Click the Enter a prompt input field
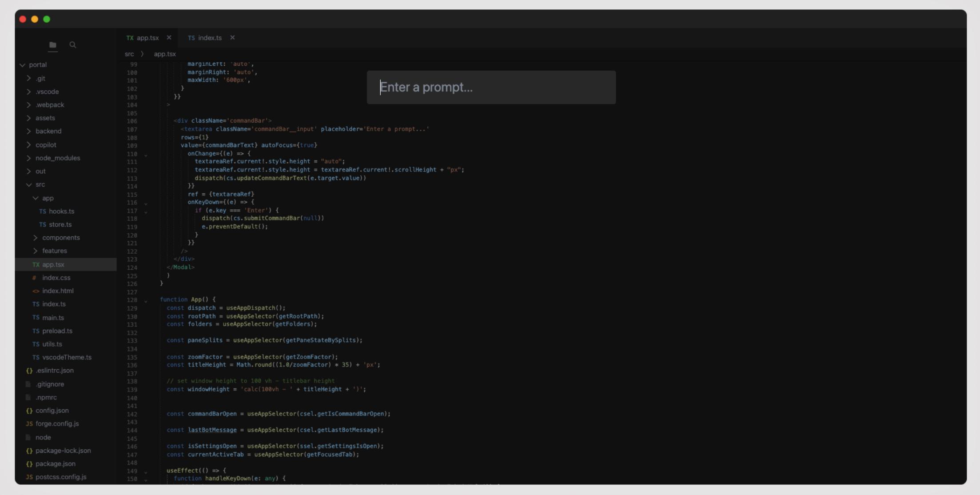 coord(491,88)
